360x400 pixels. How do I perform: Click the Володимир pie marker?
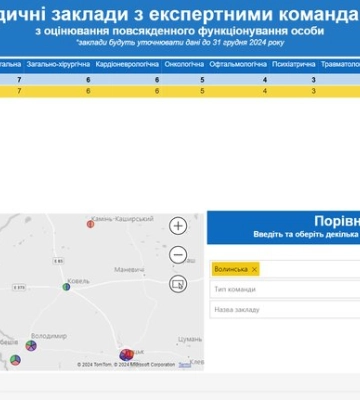(31, 346)
